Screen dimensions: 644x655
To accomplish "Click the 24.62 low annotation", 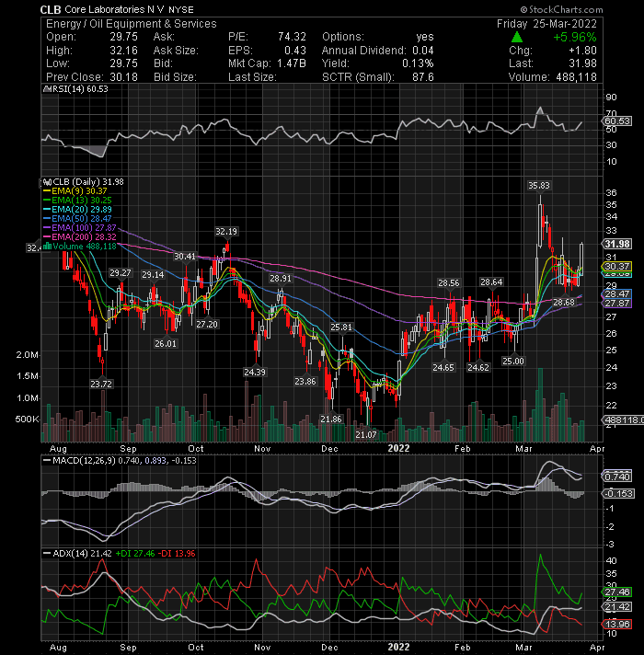I will (x=478, y=368).
